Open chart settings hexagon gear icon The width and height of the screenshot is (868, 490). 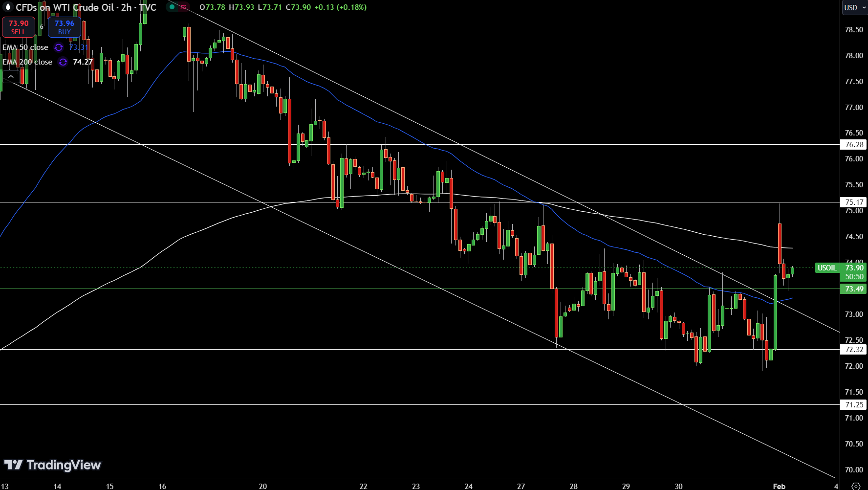(x=856, y=486)
